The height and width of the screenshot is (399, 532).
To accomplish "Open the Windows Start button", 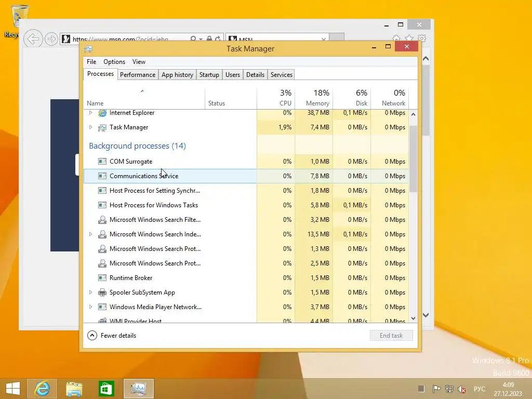I will 12,389.
